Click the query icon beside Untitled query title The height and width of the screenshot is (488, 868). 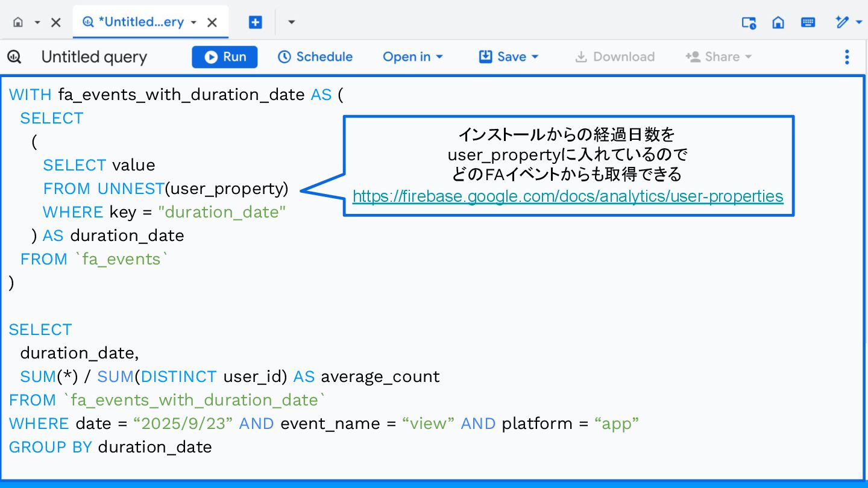(x=14, y=57)
